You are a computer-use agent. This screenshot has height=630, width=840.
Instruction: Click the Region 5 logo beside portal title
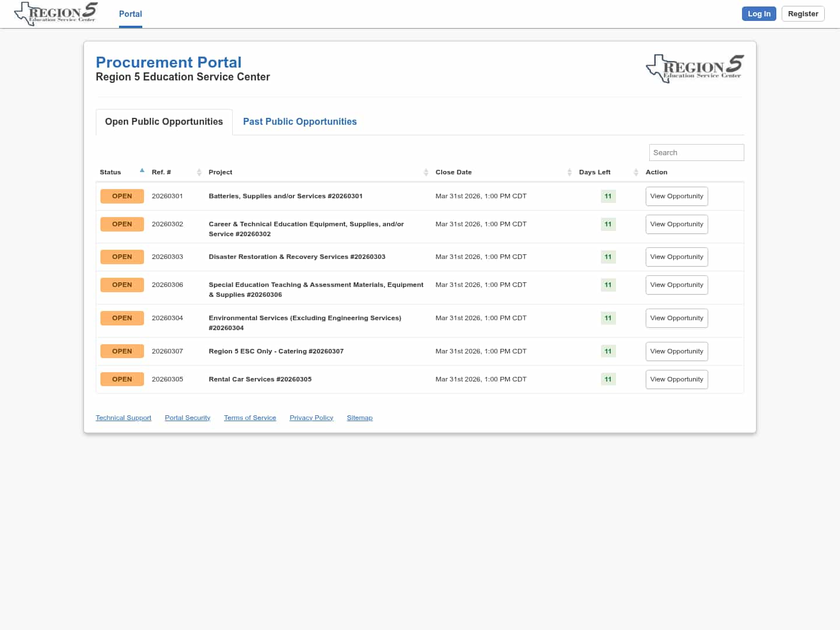click(695, 68)
